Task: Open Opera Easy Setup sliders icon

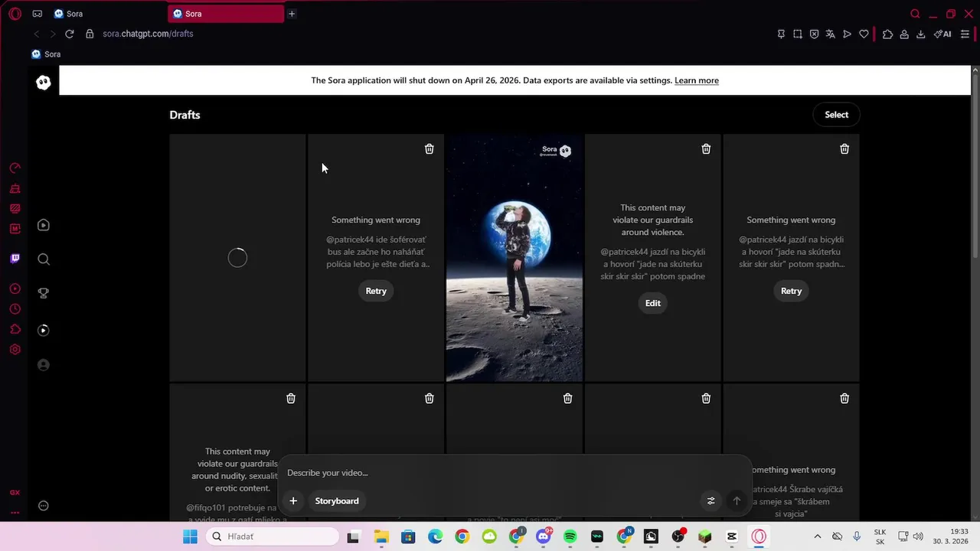Action: pyautogui.click(x=965, y=34)
